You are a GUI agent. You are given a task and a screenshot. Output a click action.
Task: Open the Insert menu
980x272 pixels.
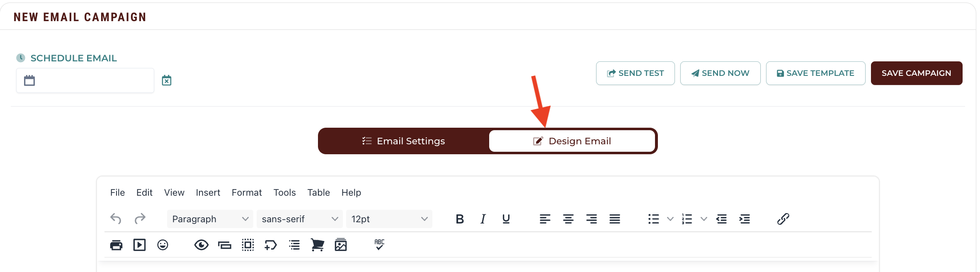(x=208, y=192)
